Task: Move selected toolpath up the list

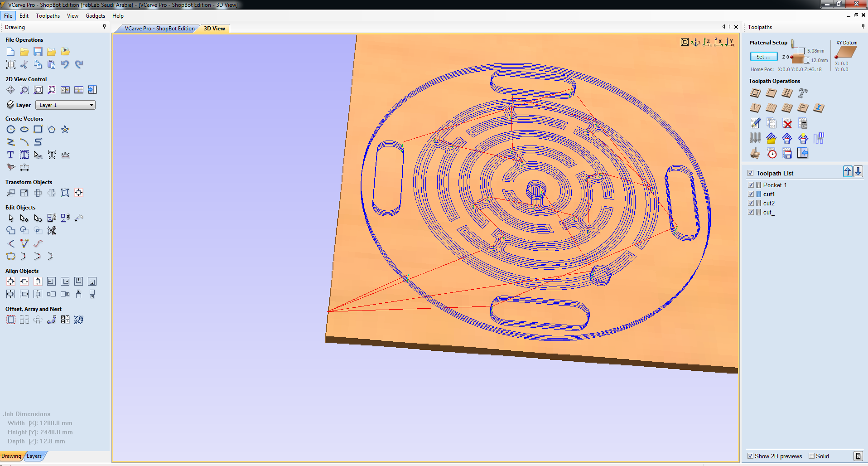Action: (848, 171)
